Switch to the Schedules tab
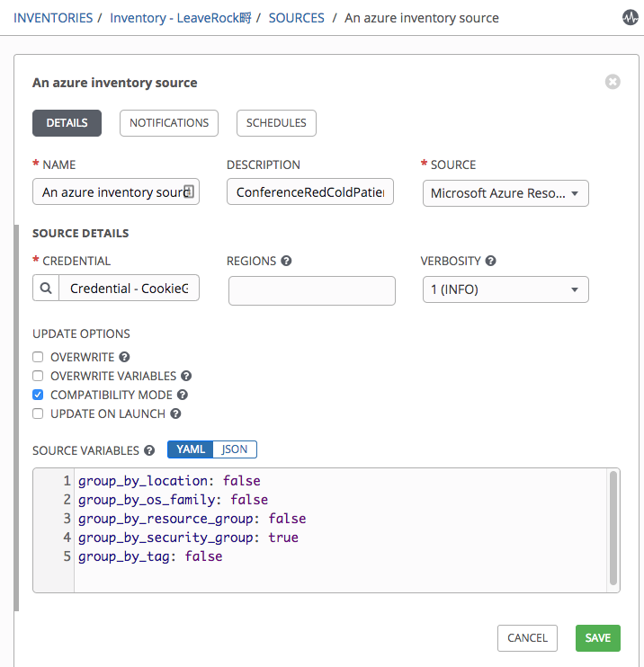Screen dimensions: 644x667 coord(276,123)
